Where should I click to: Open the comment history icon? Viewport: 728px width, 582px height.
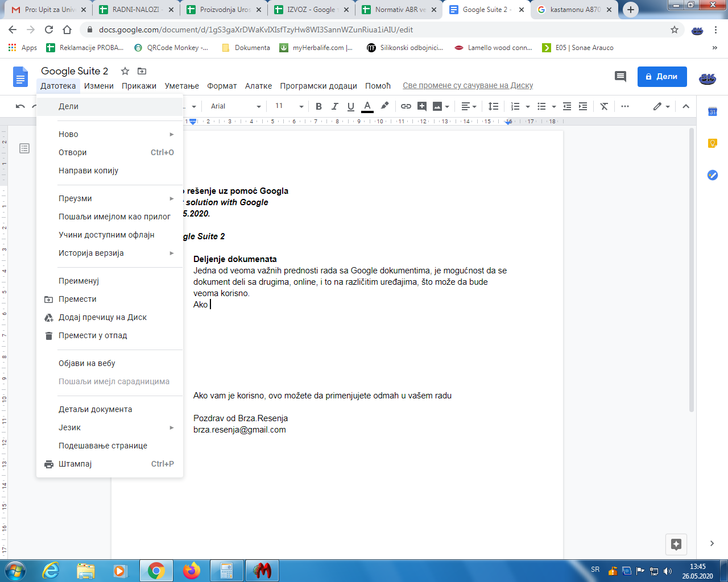(621, 76)
